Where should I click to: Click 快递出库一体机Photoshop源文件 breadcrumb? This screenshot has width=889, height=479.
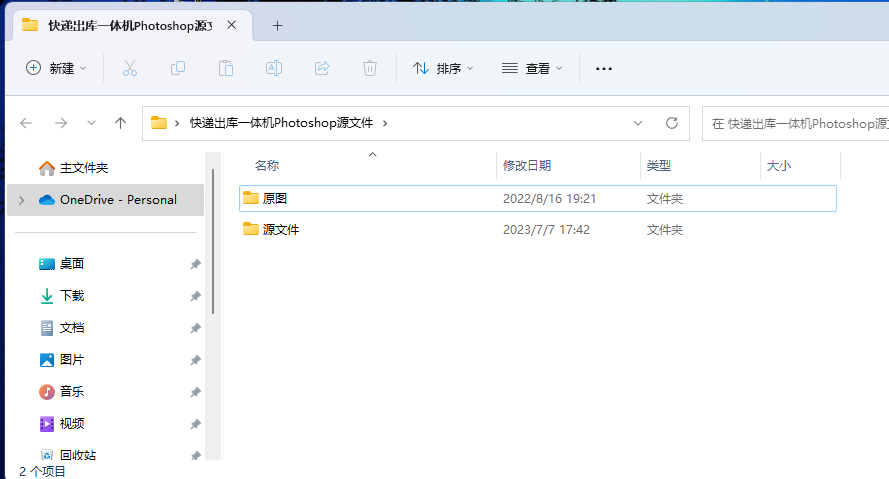[x=281, y=123]
